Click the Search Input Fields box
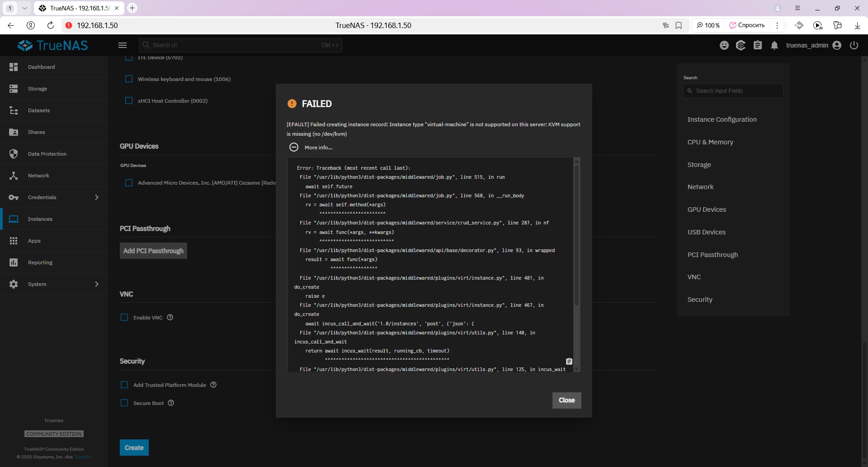Viewport: 868px width, 467px height. pyautogui.click(x=733, y=91)
